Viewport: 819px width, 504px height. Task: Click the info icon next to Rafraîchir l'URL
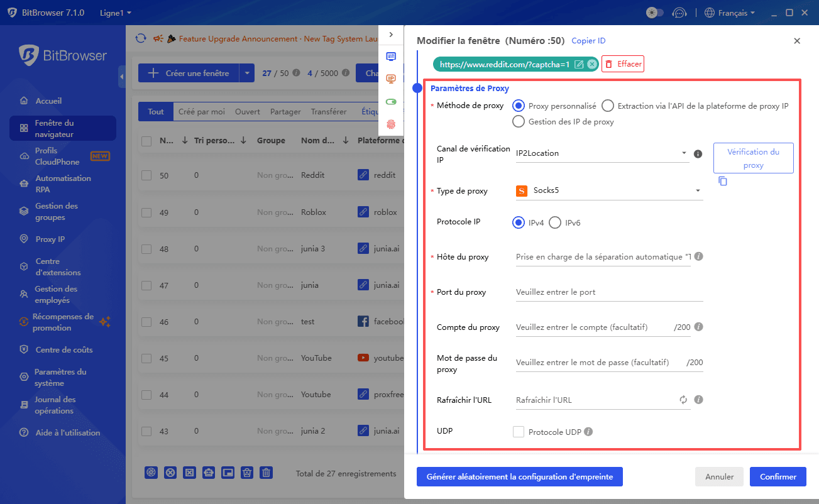coord(699,400)
